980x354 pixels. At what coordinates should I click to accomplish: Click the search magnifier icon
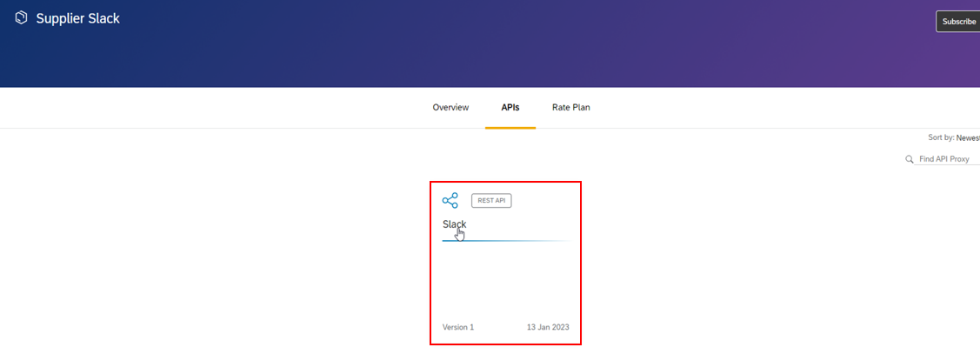pos(910,159)
